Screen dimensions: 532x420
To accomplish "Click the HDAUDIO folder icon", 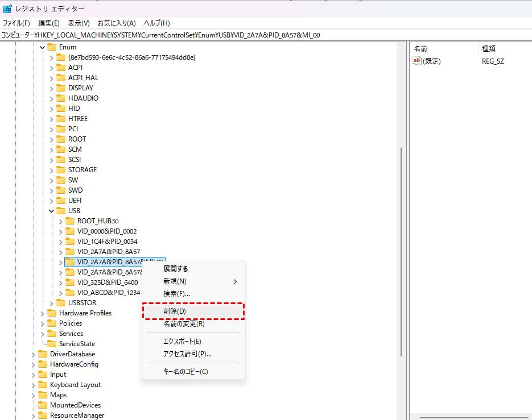I will (61, 98).
